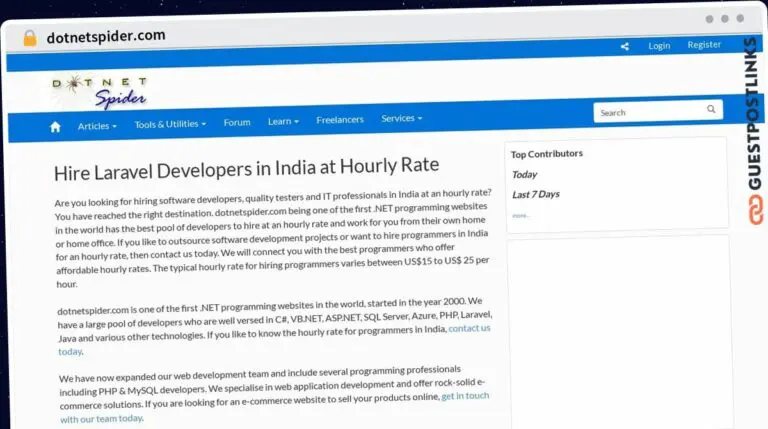Viewport: 768px width, 429px height.
Task: Click 'get in touch with our team today' link
Action: point(465,396)
